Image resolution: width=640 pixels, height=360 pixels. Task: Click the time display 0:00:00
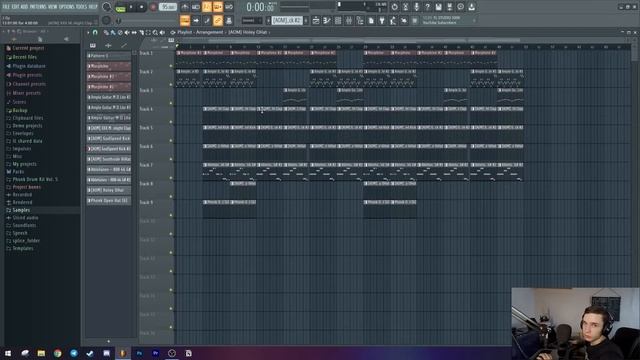click(260, 7)
